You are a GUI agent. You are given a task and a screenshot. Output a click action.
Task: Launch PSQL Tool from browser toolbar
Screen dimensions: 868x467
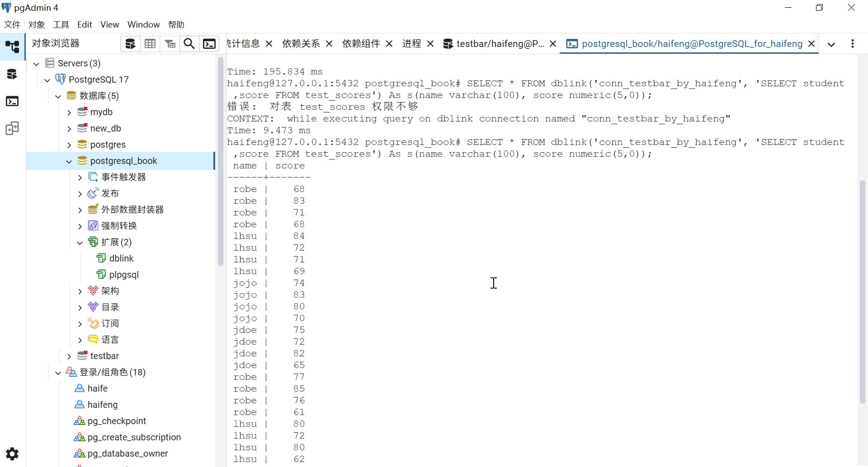[x=209, y=44]
